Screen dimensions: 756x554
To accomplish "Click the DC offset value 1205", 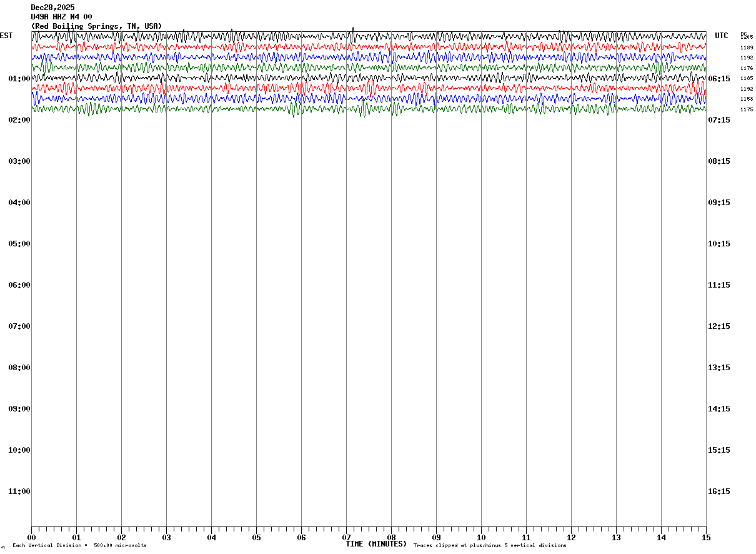I will tap(747, 38).
